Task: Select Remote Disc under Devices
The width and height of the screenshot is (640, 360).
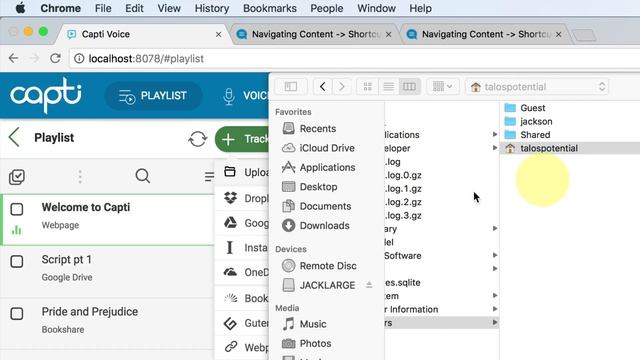Action: [x=319, y=266]
